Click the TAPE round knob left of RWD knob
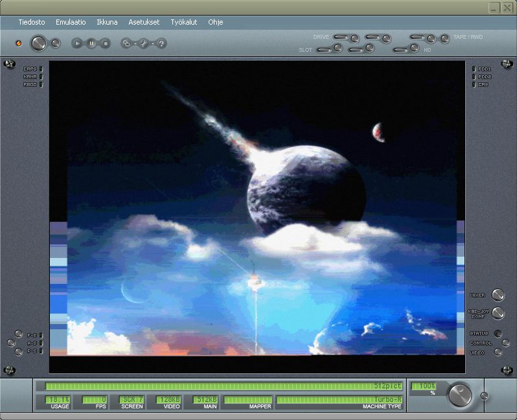The height and width of the screenshot is (420, 517). coord(431,39)
